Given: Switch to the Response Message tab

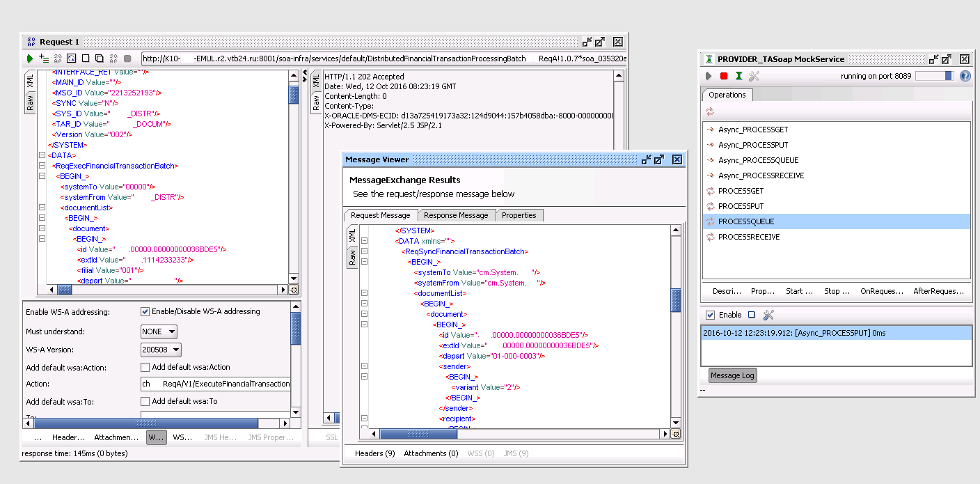Looking at the screenshot, I should 457,215.
